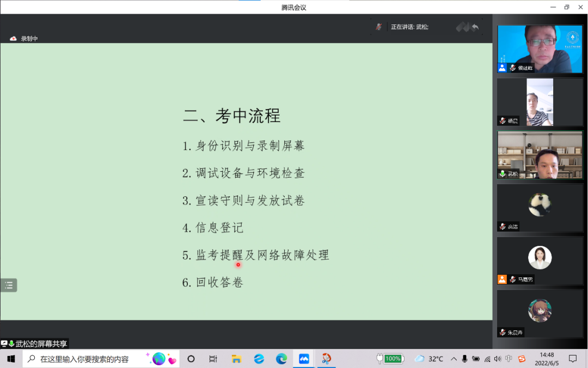The image size is (588, 368).
Task: Open Tencent Meeting in the taskbar
Action: click(304, 359)
